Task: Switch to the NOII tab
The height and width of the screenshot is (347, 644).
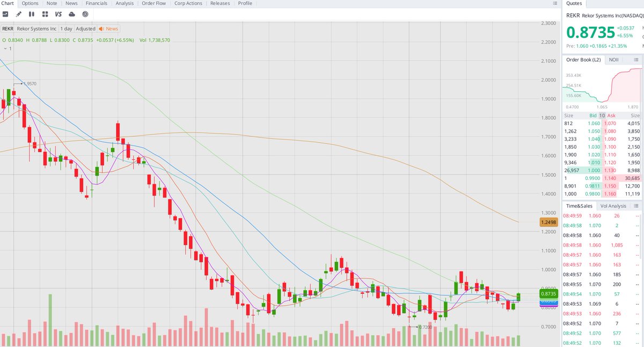Action: point(613,60)
